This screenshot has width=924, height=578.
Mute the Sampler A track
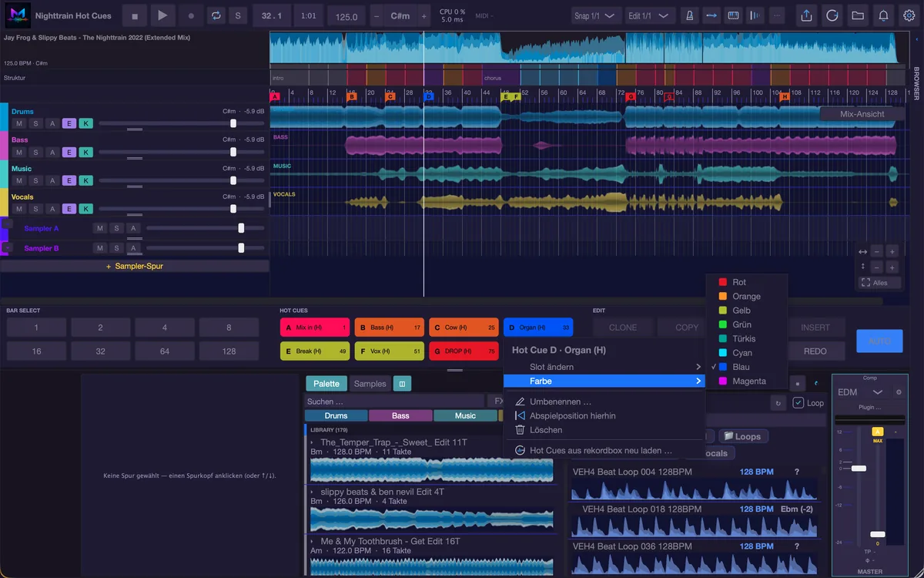pos(99,228)
